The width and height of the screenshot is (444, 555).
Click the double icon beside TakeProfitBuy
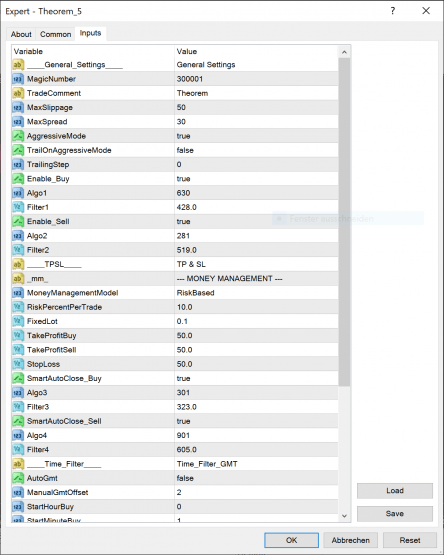click(18, 336)
